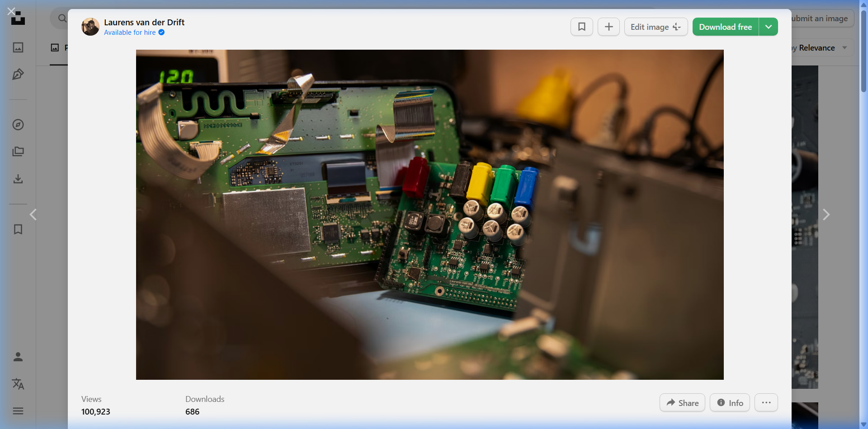
Task: Open Laurens van der Drift profile
Action: tap(144, 22)
